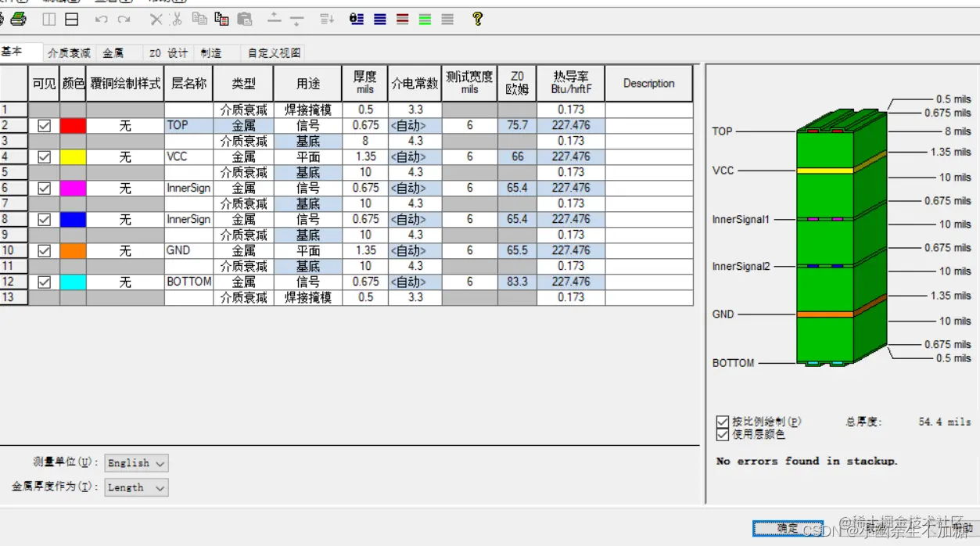Image resolution: width=980 pixels, height=546 pixels.
Task: Toggle visibility checkbox for BOTTOM layer
Action: (x=45, y=282)
